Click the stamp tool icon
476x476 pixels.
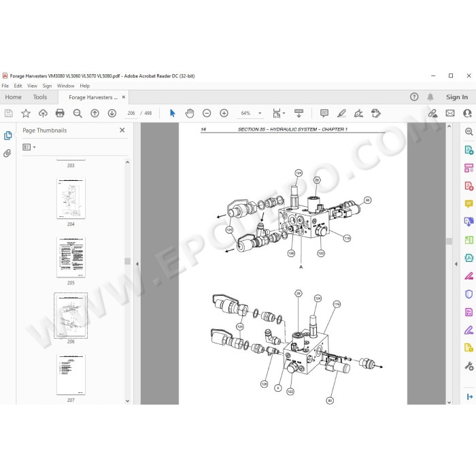pyautogui.click(x=376, y=114)
